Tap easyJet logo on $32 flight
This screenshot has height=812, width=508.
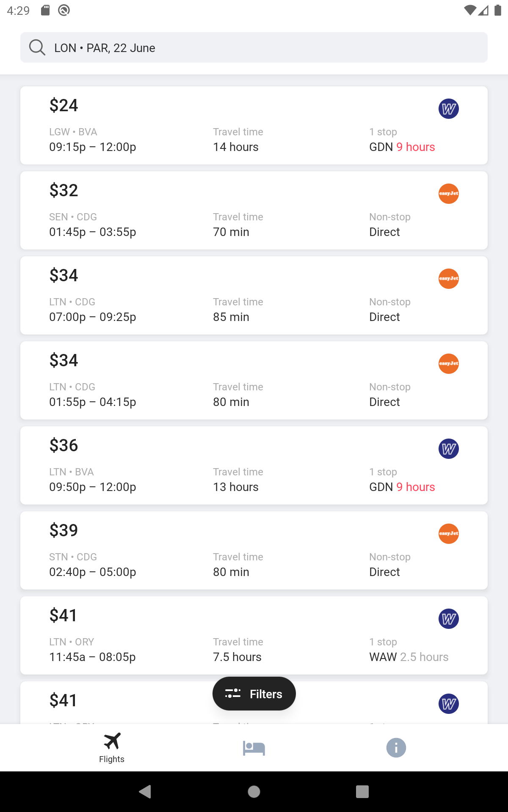[449, 194]
